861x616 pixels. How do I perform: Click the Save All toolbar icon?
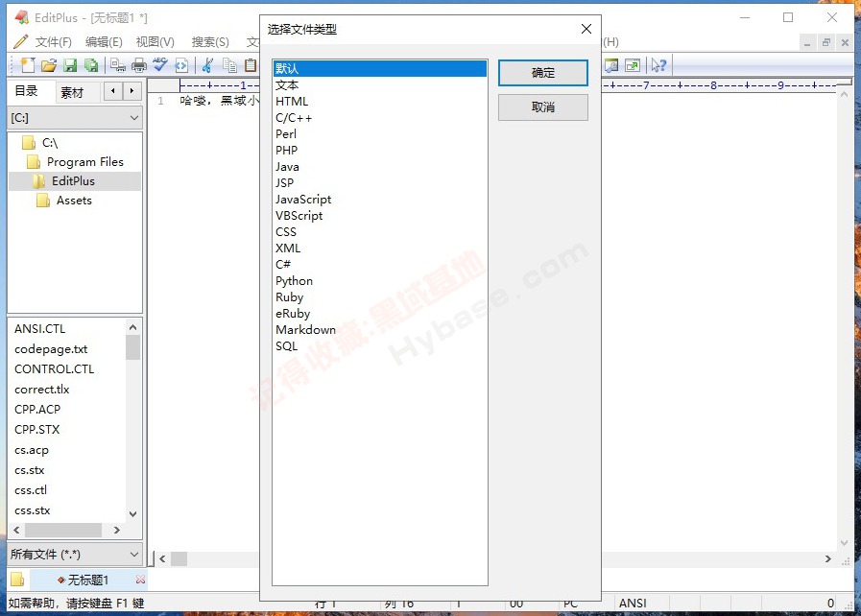point(91,65)
